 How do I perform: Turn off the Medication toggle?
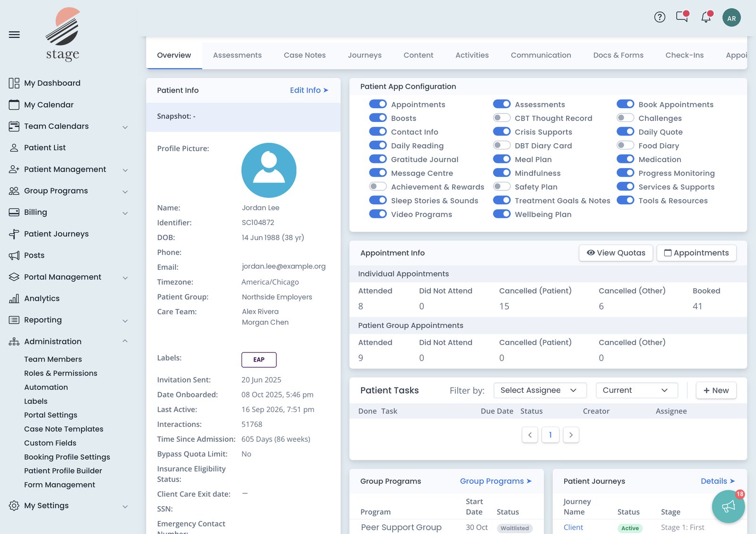click(626, 159)
